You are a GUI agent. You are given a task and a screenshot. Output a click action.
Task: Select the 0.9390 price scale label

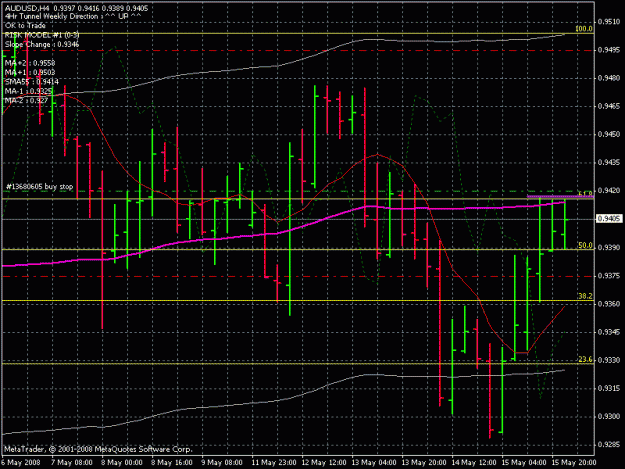point(609,247)
